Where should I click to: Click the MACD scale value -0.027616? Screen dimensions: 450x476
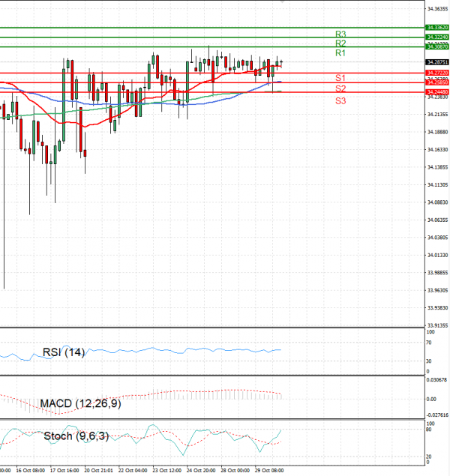click(437, 415)
